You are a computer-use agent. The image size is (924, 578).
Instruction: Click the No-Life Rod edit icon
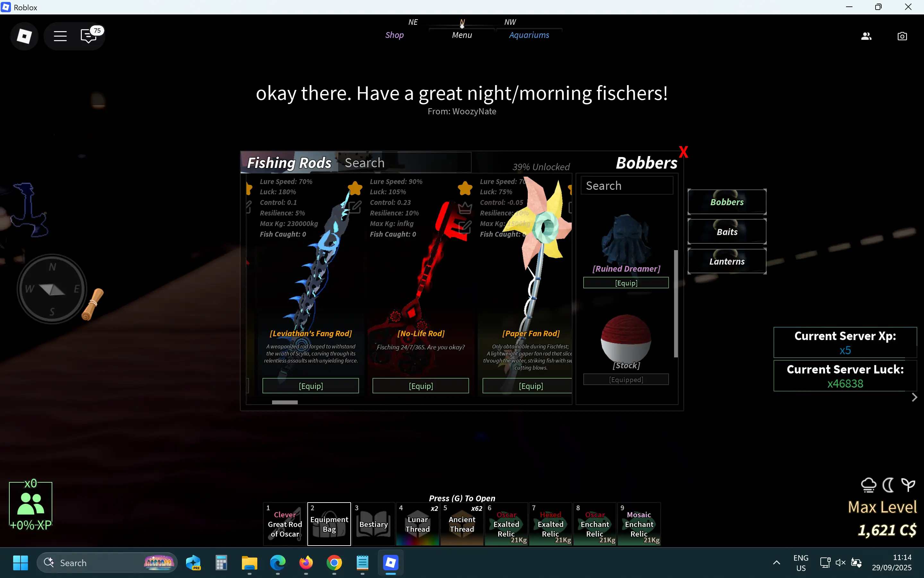click(465, 227)
